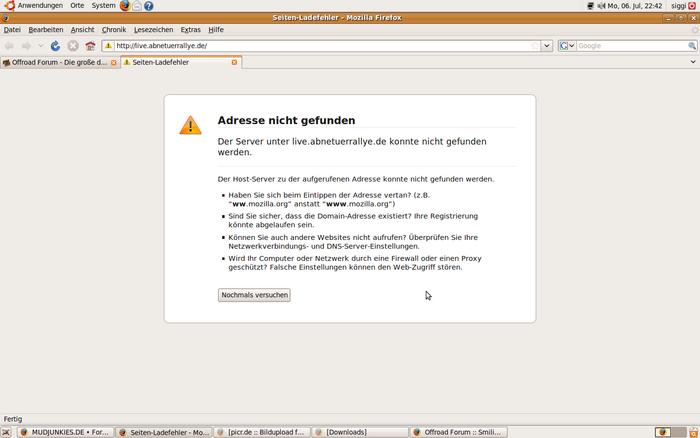The height and width of the screenshot is (438, 700).
Task: Bookmark this page with the star icon
Action: pyautogui.click(x=535, y=46)
